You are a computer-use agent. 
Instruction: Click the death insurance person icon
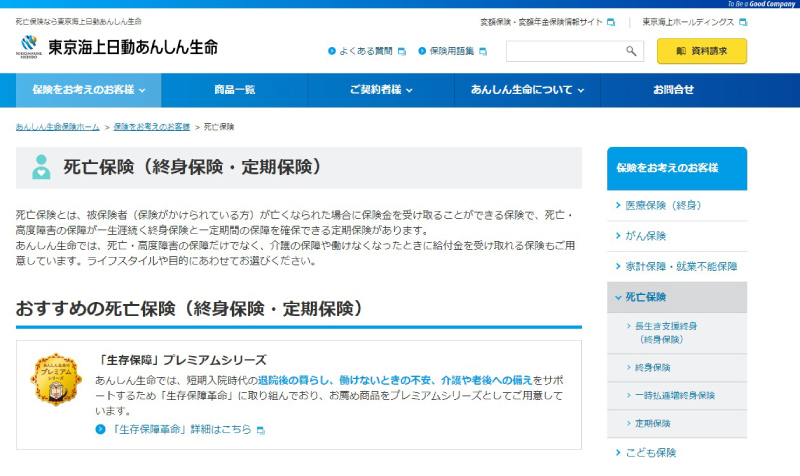pos(41,167)
